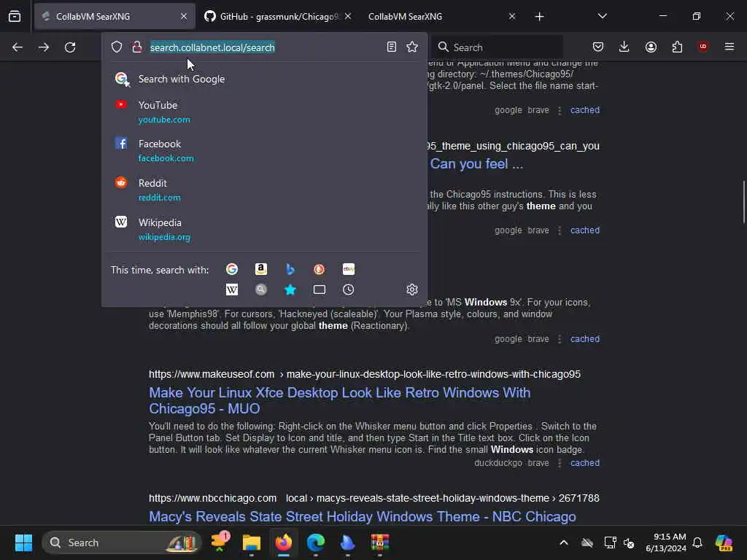This screenshot has height=560, width=747.
Task: Click the address bar URL field
Action: (264, 47)
